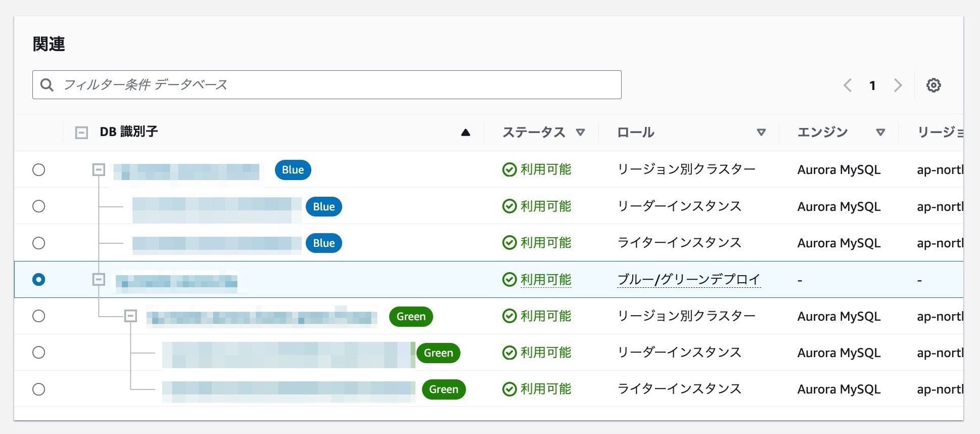Collapse the Blue regional cluster tree
This screenshot has width=980, height=434.
[99, 170]
